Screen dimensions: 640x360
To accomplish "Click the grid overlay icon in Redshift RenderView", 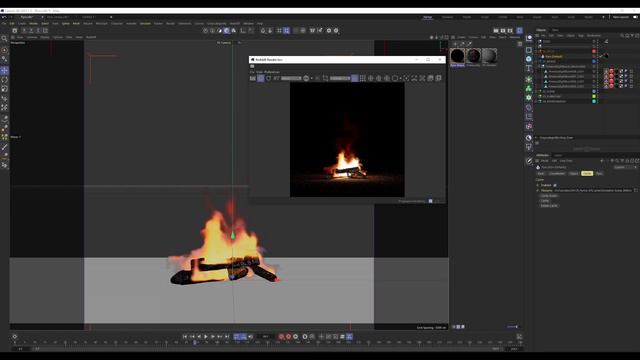I will (363, 78).
